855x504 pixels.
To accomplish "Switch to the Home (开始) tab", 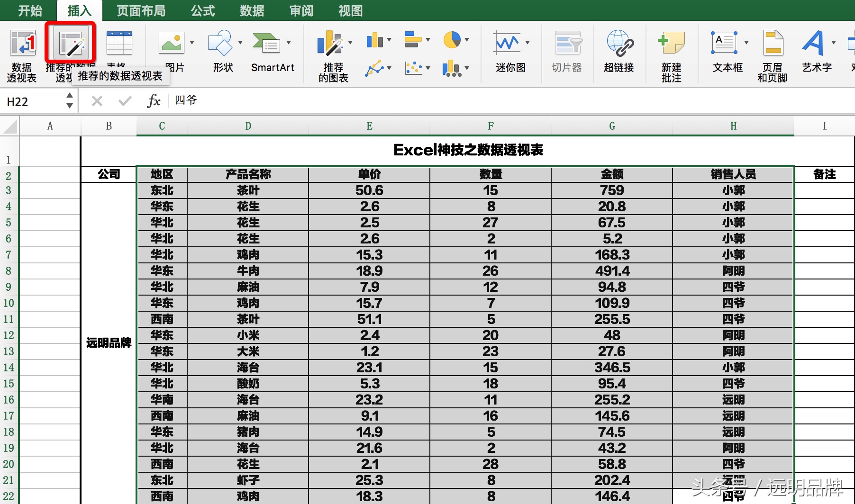I will pyautogui.click(x=30, y=10).
